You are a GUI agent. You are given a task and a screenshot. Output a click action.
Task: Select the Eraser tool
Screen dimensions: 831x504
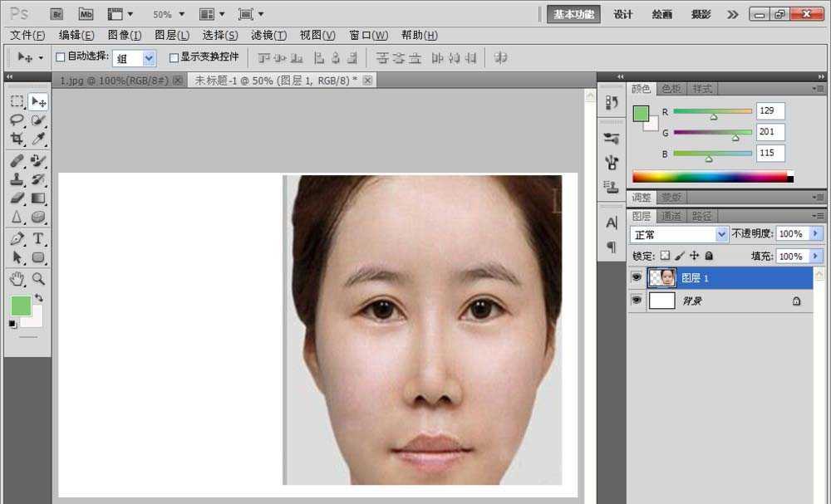17,195
